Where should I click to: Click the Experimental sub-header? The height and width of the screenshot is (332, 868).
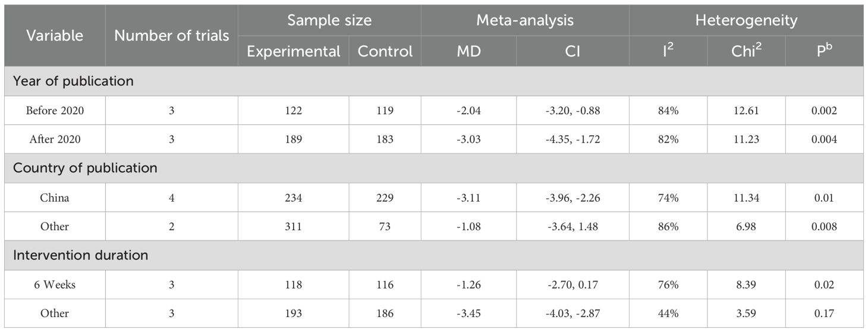[x=293, y=51]
